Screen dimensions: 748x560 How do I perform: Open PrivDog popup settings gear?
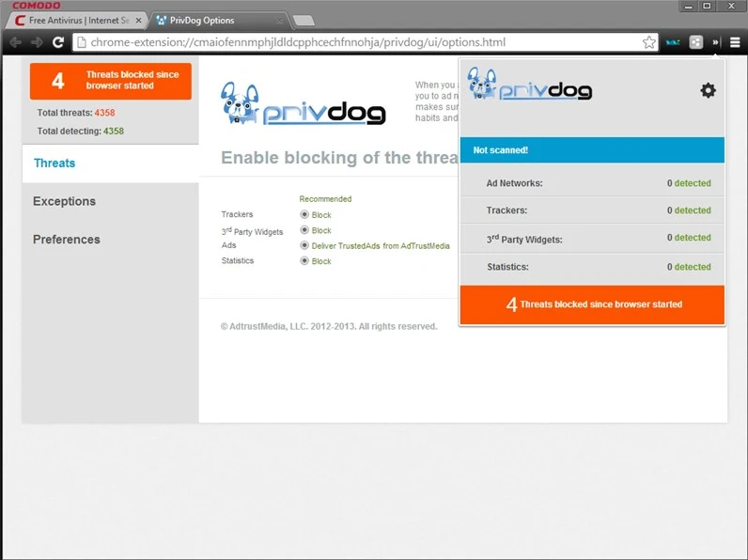coord(708,90)
